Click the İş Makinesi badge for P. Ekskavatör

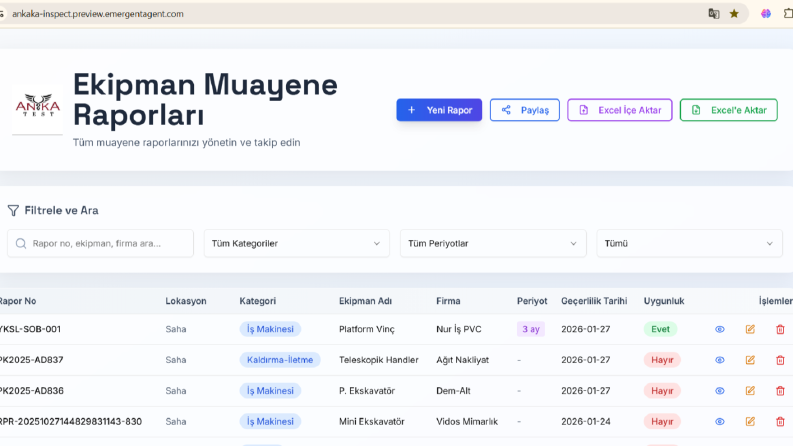270,391
